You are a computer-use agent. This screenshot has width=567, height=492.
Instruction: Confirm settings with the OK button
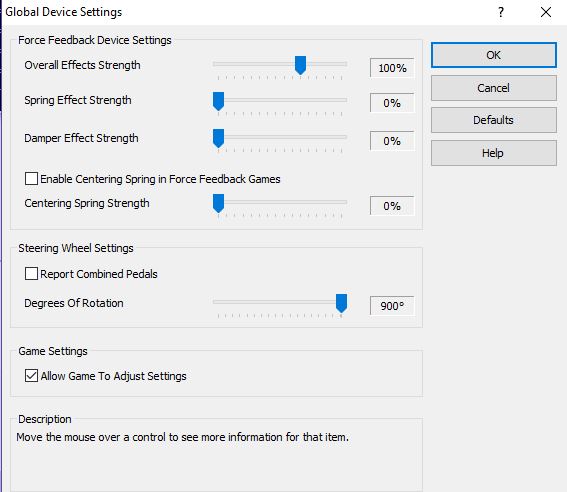pos(494,55)
